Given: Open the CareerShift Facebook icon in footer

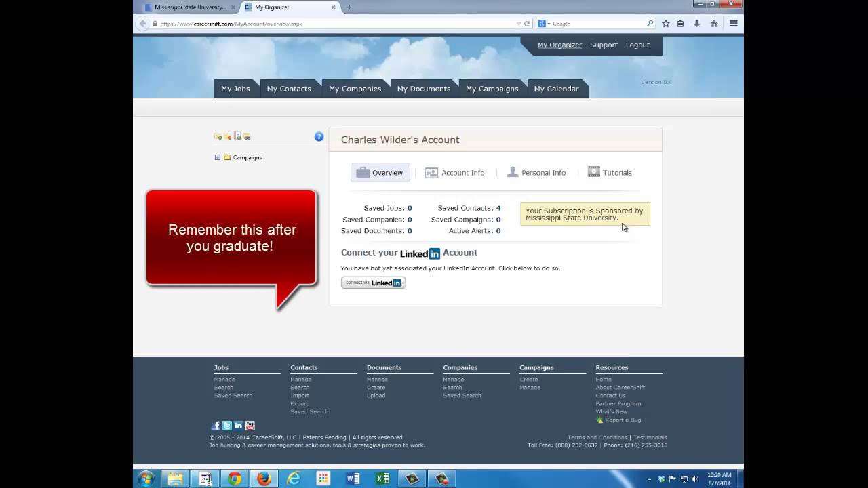Looking at the screenshot, I should (x=216, y=426).
